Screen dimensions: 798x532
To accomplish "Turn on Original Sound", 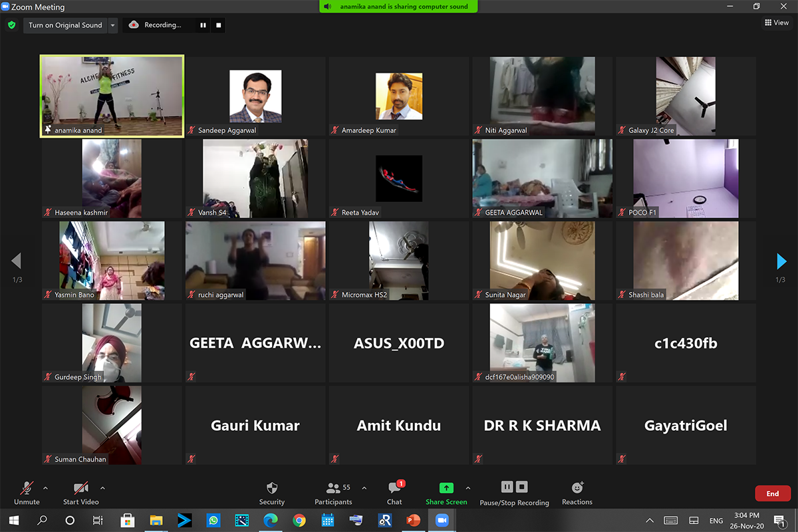I will [65, 25].
